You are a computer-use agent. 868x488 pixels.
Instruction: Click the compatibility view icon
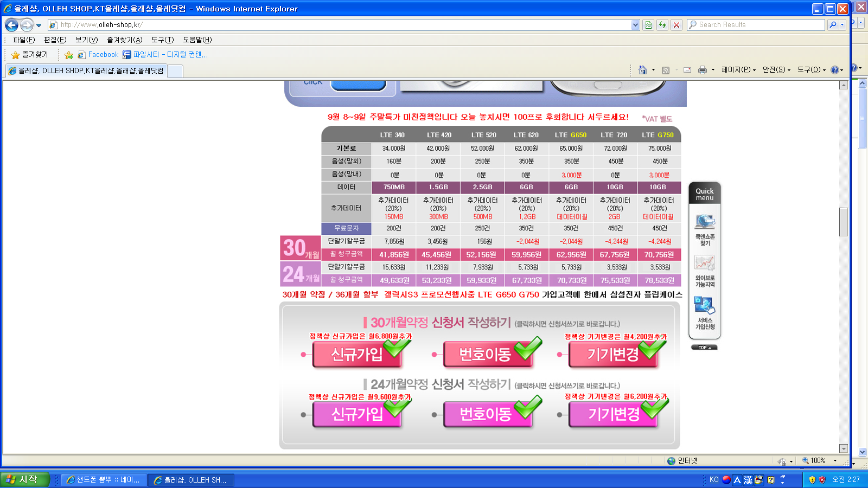pos(648,25)
